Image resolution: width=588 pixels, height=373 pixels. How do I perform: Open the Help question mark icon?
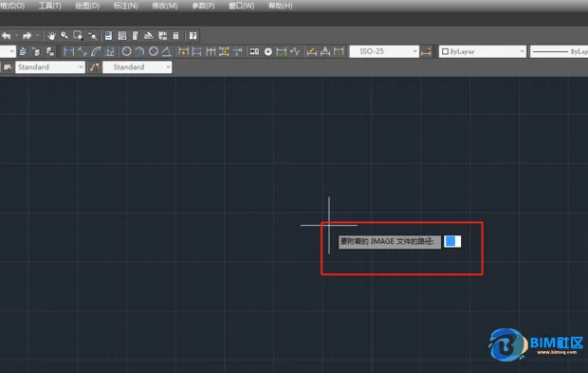pos(193,36)
